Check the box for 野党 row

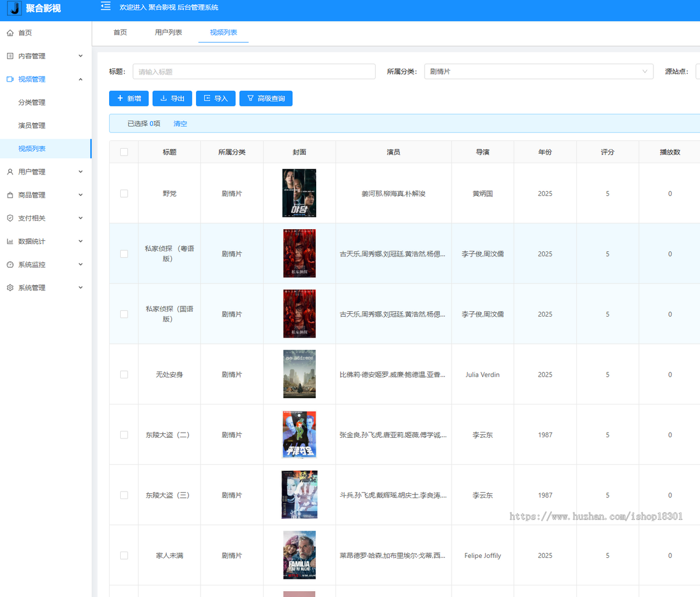click(124, 194)
